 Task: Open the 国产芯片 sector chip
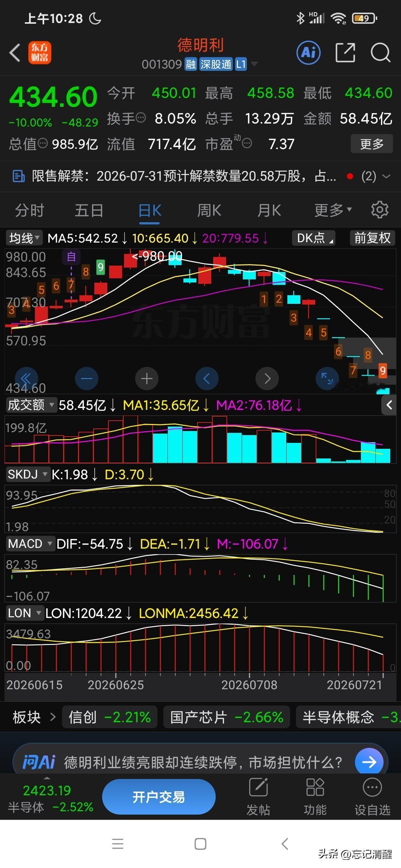tap(226, 717)
